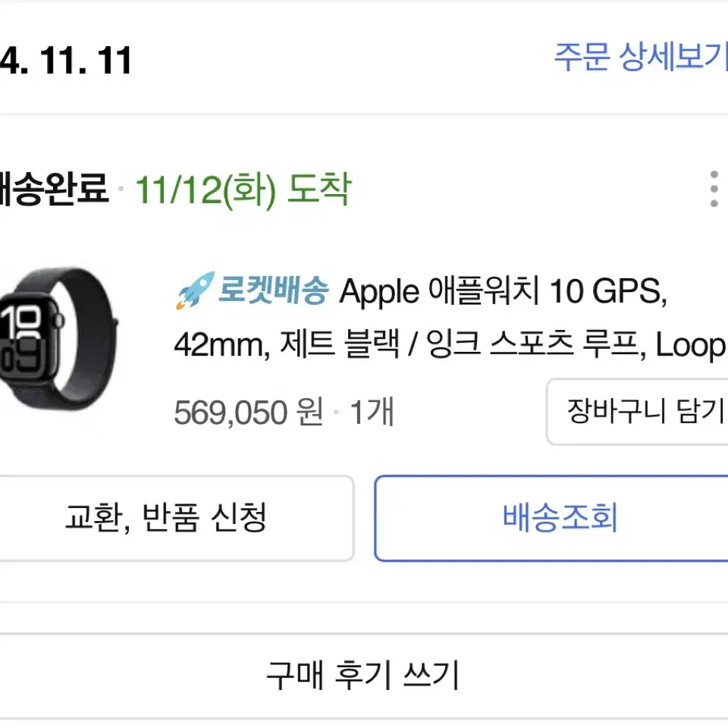Open 주문 상세보기 order details link
Screen dimensions: 728x728
pyautogui.click(x=641, y=57)
